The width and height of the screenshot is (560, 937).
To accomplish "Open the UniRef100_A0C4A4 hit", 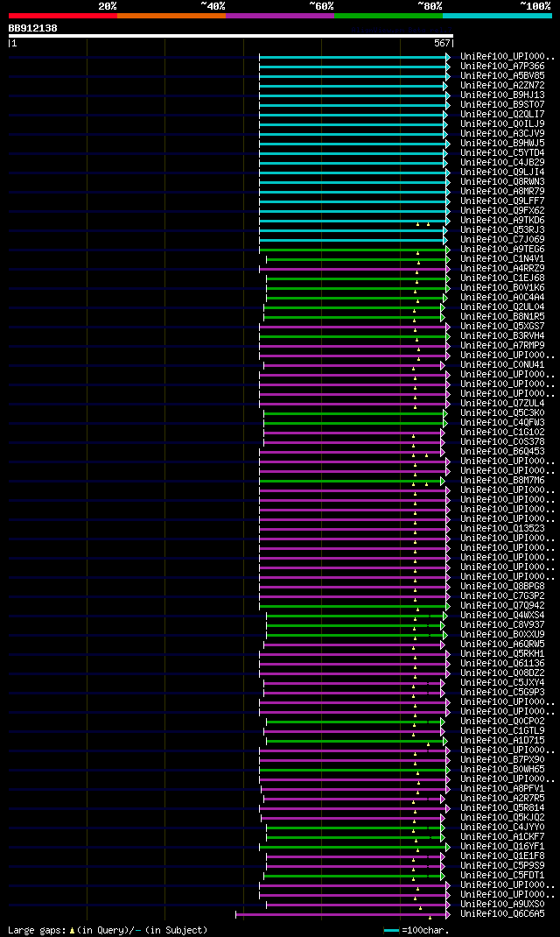I will tap(502, 298).
